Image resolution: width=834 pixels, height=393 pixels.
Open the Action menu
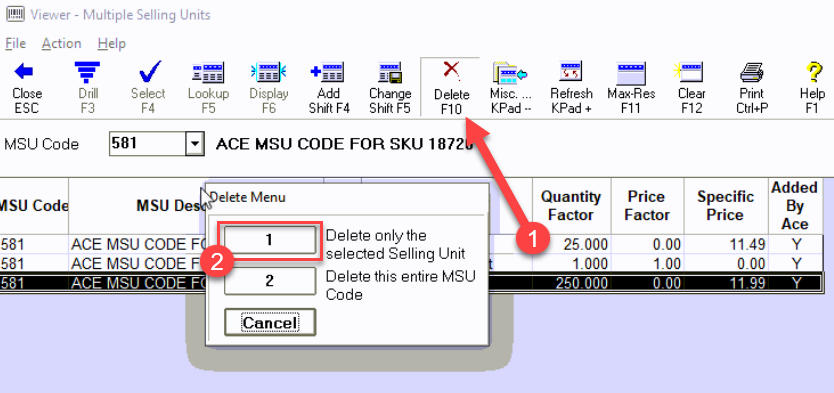pyautogui.click(x=62, y=43)
